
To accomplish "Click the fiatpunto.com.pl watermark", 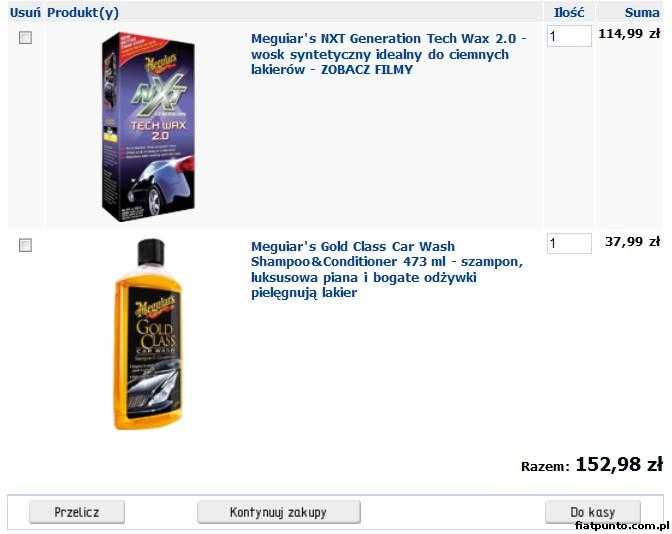I will pos(622,525).
